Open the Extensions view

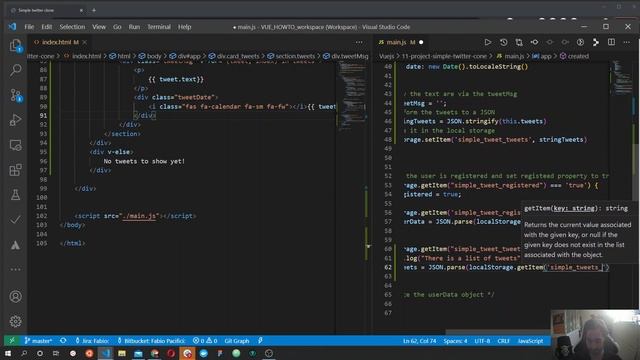(x=16, y=170)
